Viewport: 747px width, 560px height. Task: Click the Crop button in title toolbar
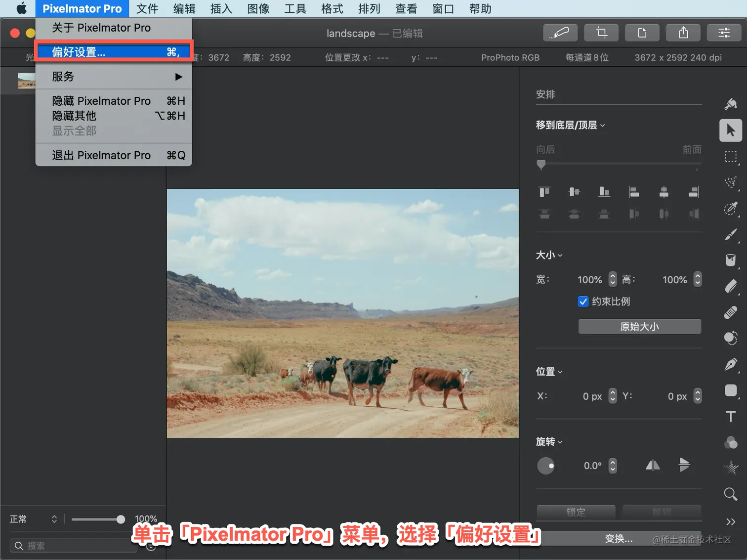(601, 33)
